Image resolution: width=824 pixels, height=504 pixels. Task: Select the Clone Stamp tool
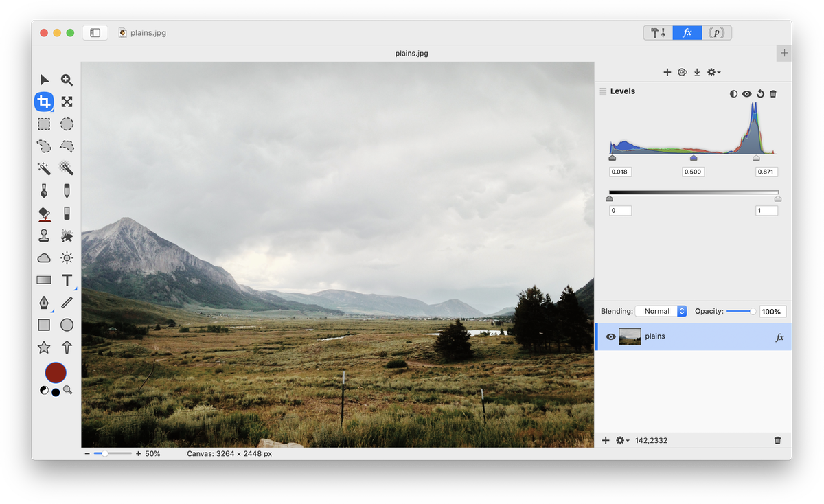44,236
